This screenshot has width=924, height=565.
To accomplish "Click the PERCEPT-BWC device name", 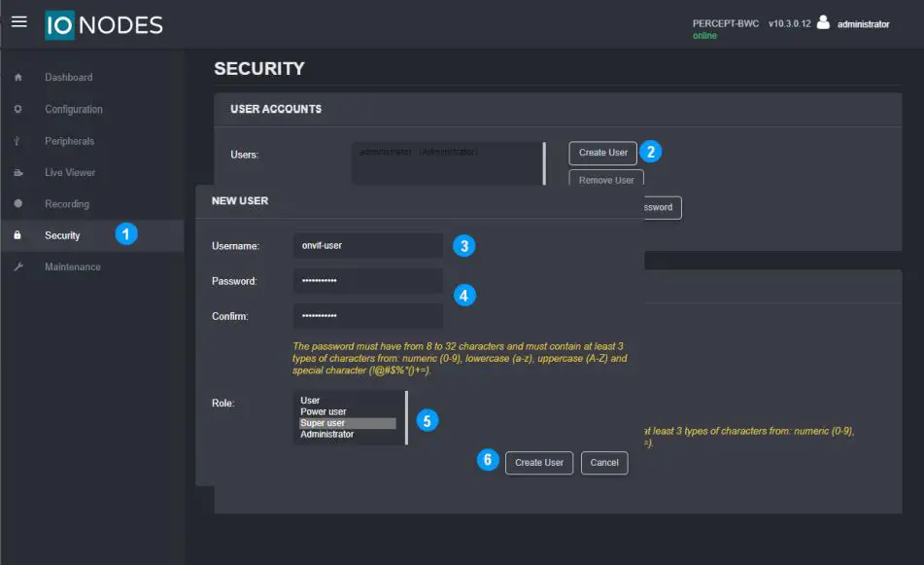I will (726, 23).
